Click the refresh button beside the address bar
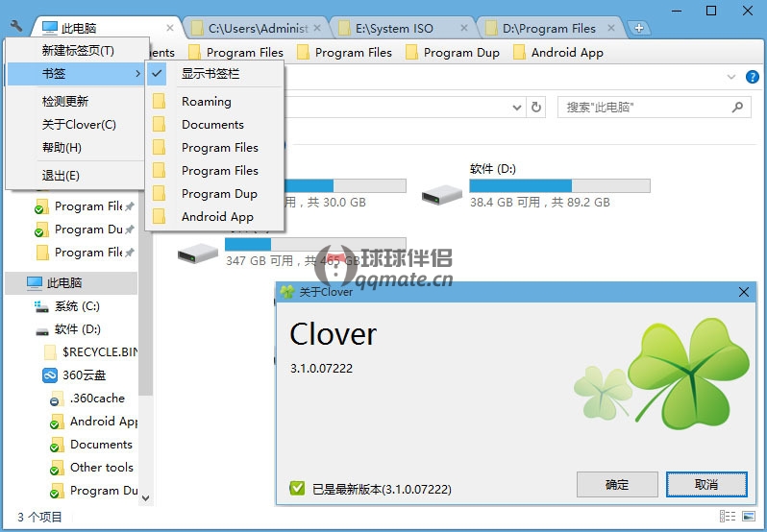The width and height of the screenshot is (767, 532). coord(536,108)
